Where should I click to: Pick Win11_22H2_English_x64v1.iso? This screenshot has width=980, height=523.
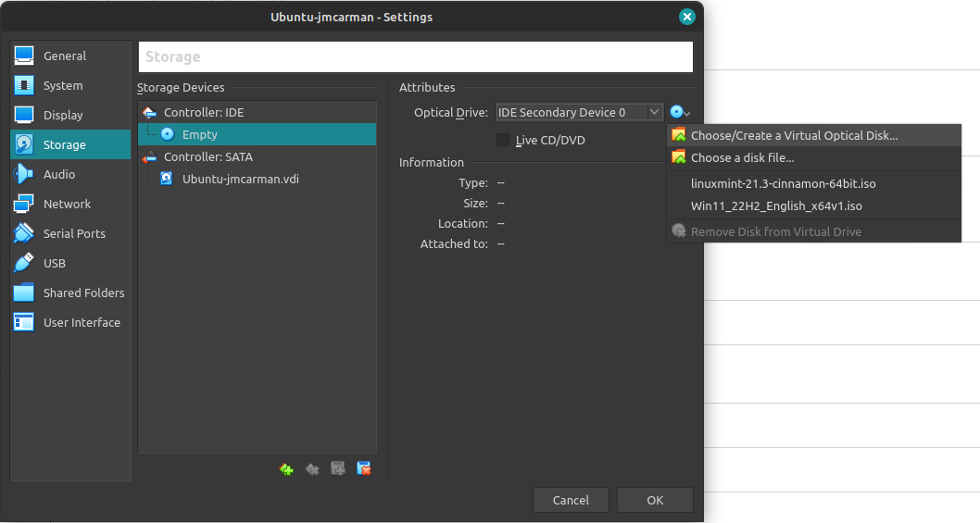click(814, 206)
